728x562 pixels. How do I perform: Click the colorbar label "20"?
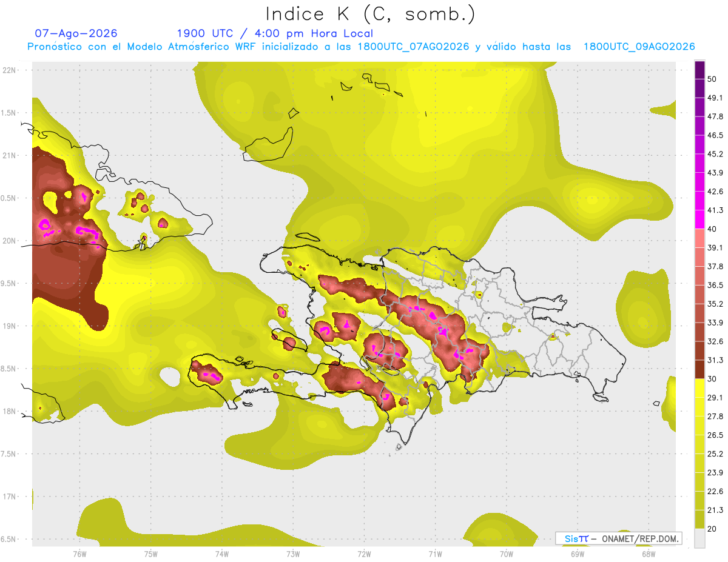(x=712, y=529)
